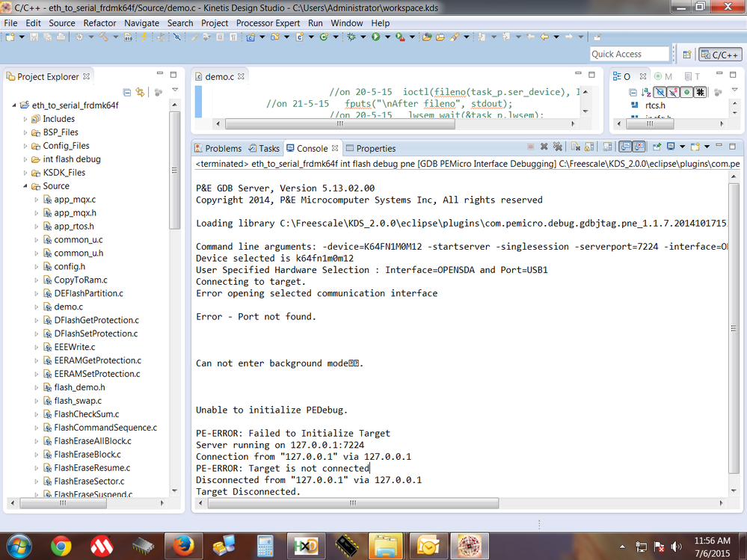Open the calculator from taskbar
This screenshot has width=747, height=560.
click(x=265, y=547)
